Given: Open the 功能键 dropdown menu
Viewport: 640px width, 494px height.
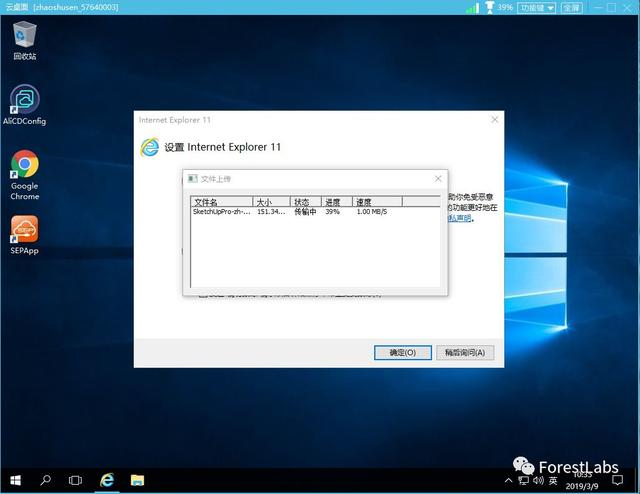Looking at the screenshot, I should tap(536, 8).
